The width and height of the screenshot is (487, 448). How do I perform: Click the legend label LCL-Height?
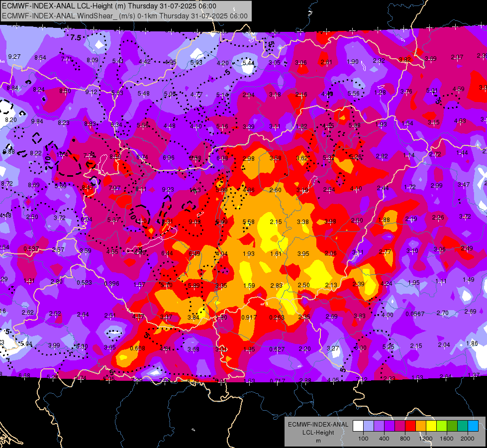click(x=318, y=433)
